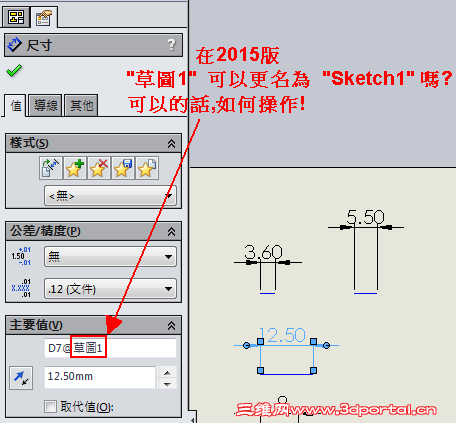Click the D7@草圖1 name field
The height and width of the screenshot is (423, 456).
click(110, 348)
